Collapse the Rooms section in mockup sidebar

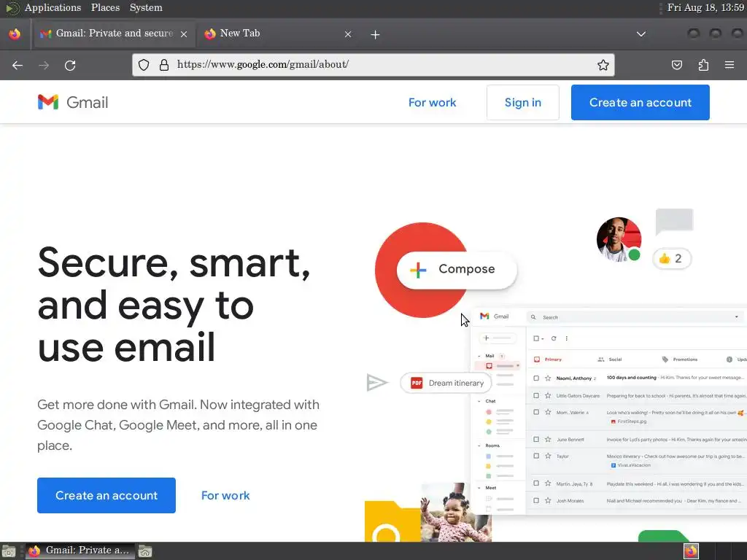(x=479, y=446)
